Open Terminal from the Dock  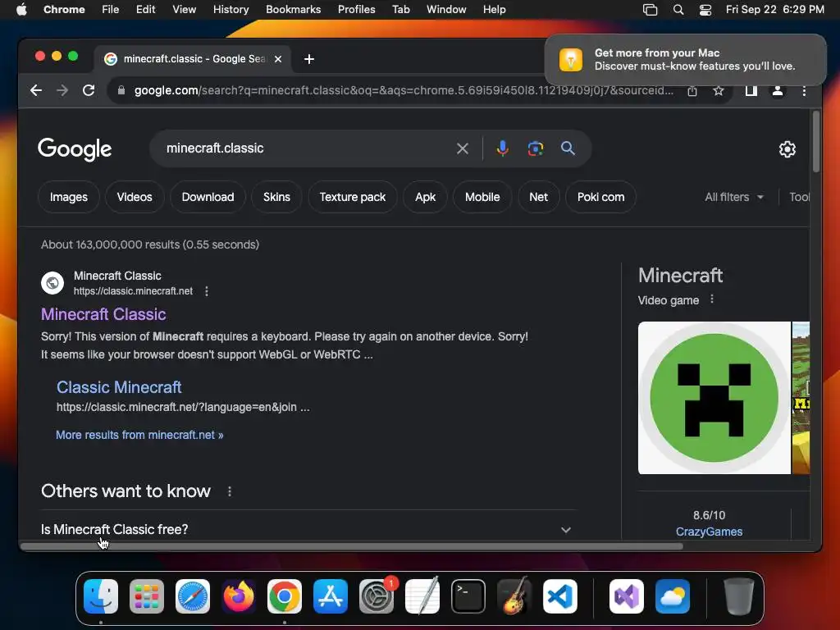468,596
